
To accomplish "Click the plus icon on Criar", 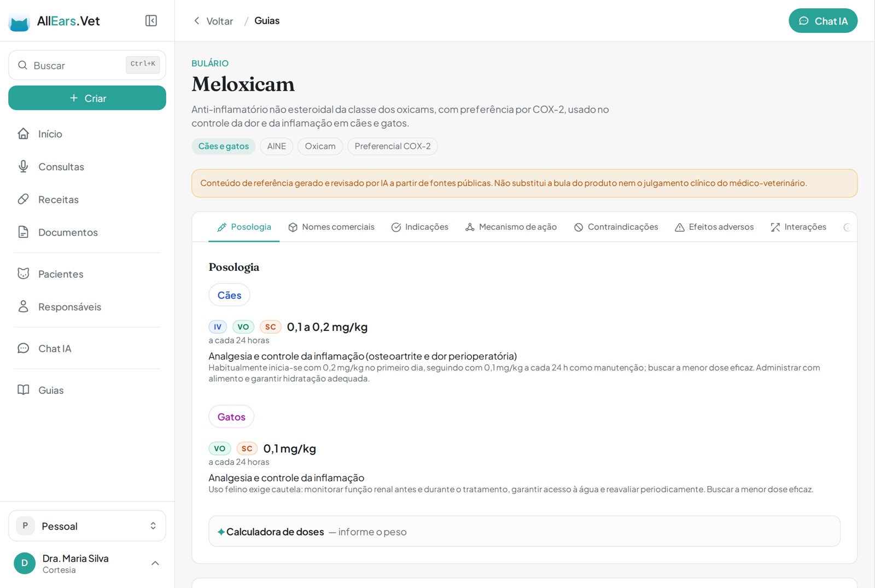I will click(74, 98).
